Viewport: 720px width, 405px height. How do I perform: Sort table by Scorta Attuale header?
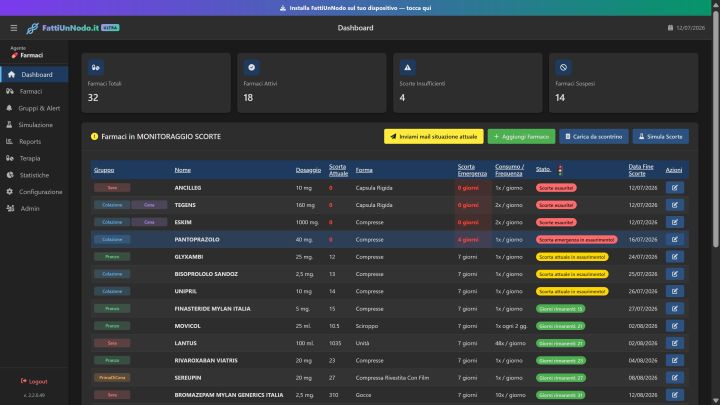[338, 170]
